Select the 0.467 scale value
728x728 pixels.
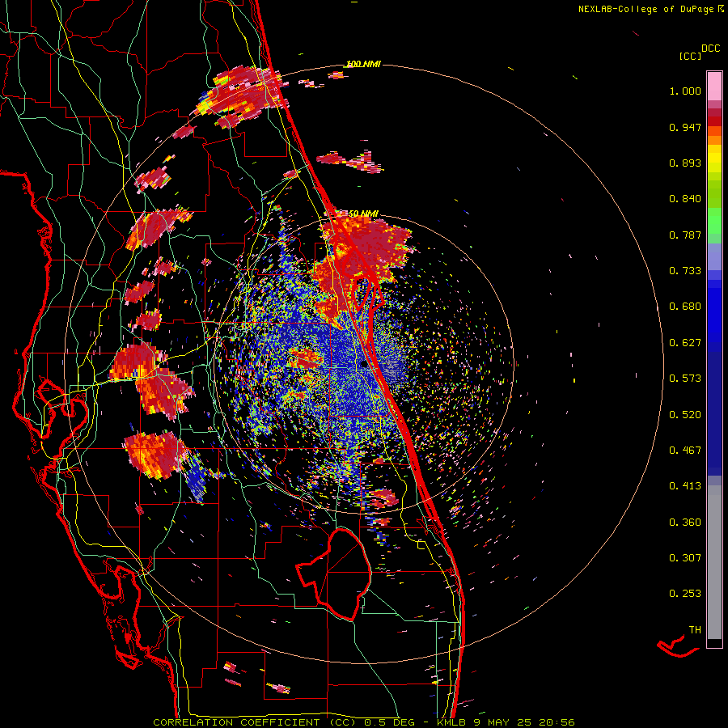click(685, 451)
